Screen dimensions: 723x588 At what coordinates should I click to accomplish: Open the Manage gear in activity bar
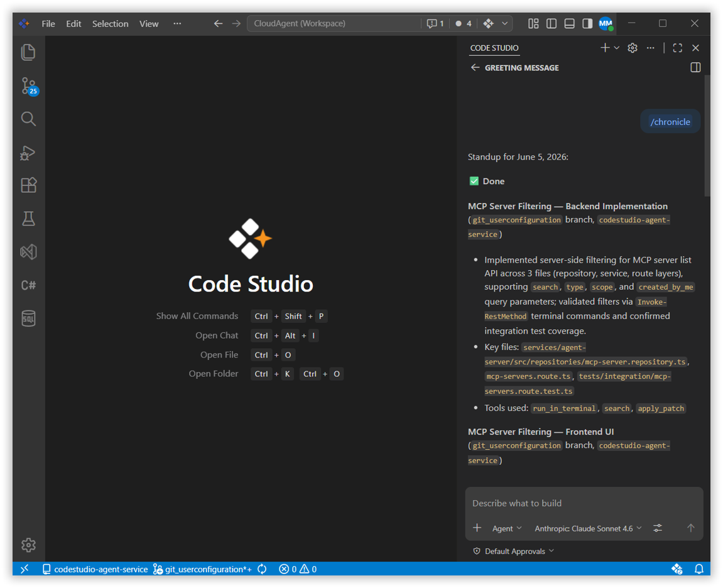click(x=28, y=545)
